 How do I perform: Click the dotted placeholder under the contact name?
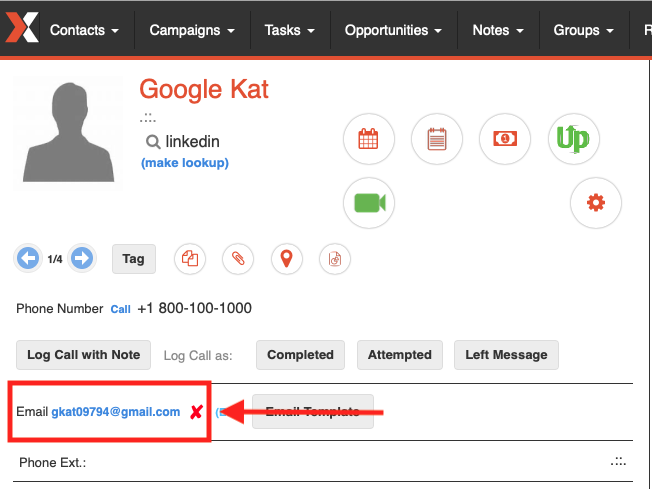pos(148,118)
